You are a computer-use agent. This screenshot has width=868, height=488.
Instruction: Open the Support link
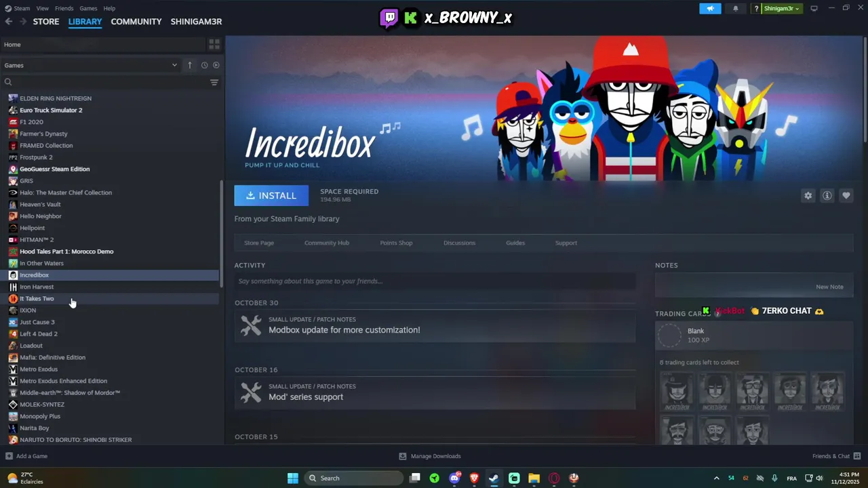click(566, 243)
